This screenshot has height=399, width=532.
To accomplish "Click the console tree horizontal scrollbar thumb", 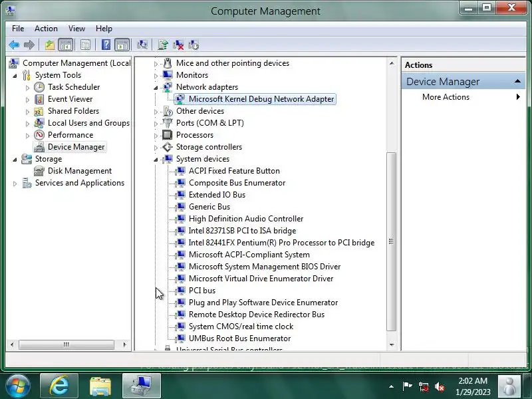I will [66, 344].
